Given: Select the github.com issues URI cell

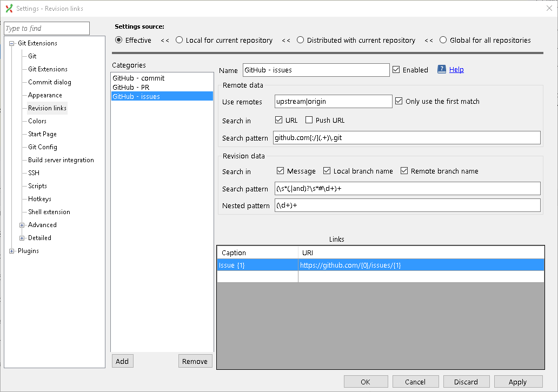Looking at the screenshot, I should click(x=421, y=265).
